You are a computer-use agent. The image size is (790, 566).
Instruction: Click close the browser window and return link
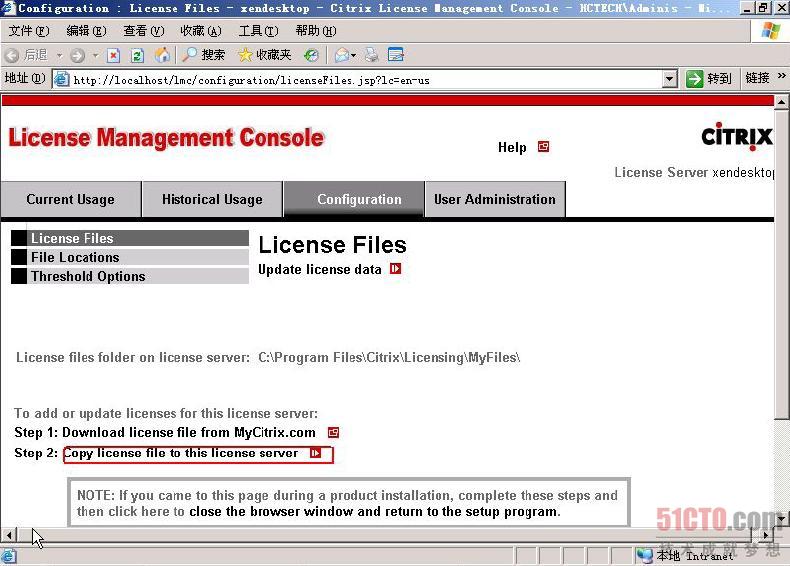[x=374, y=512]
